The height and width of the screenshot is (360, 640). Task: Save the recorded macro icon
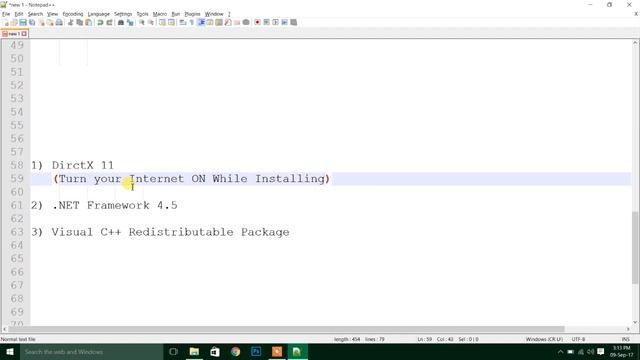(293, 22)
